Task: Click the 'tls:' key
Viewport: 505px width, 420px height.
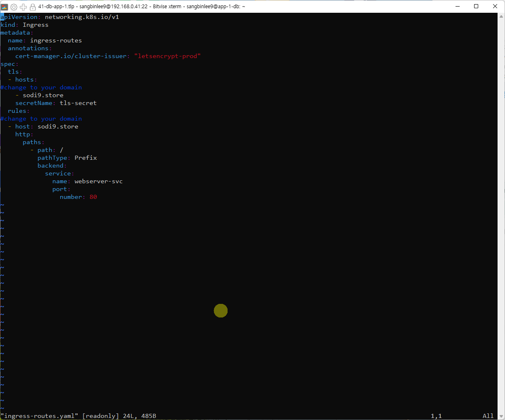Action: (15, 72)
